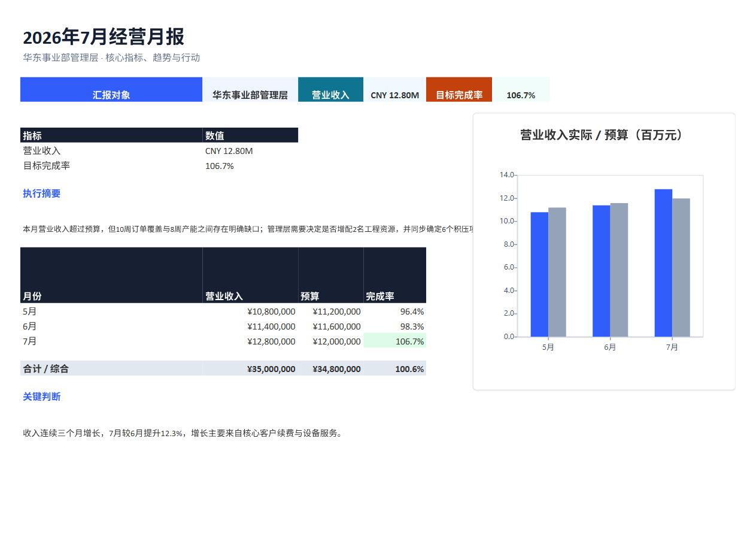Screen dimensions: 756x535
Task: Click the report title "2026年7月经营月报"
Action: tap(104, 37)
